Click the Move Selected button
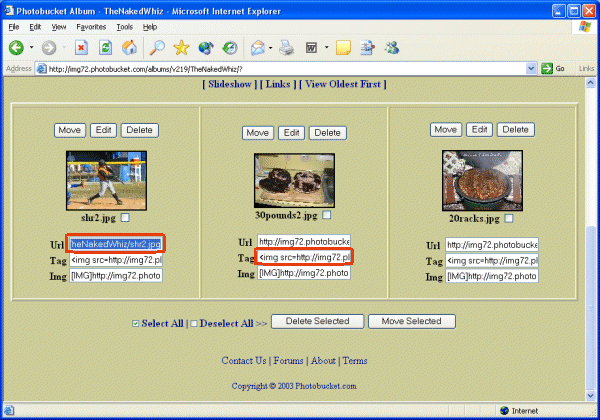The width and height of the screenshot is (600, 420). click(412, 321)
